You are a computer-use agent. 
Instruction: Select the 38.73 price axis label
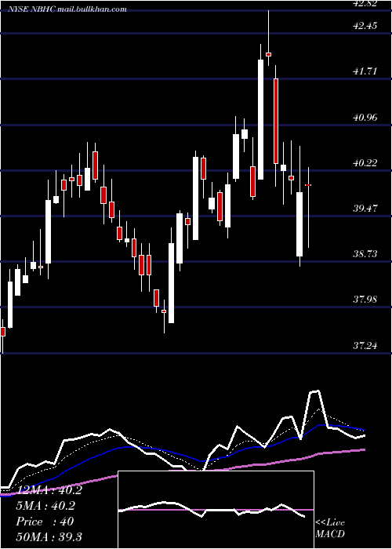point(365,254)
